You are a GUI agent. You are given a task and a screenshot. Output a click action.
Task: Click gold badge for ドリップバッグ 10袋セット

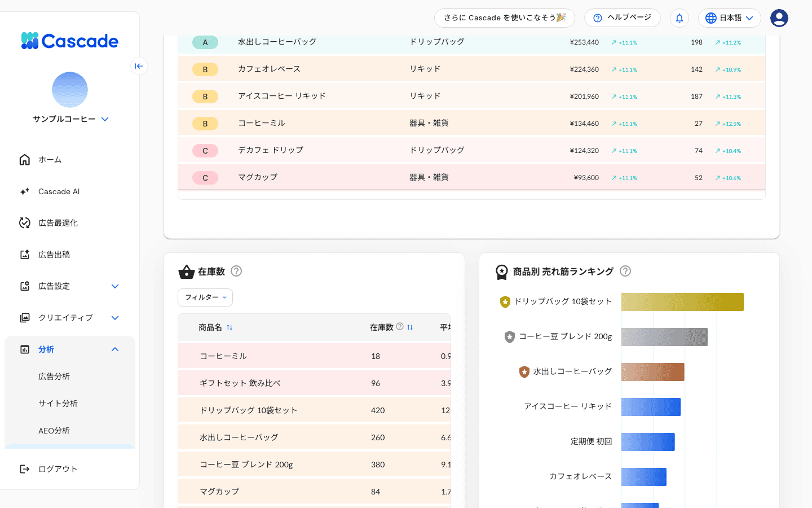pyautogui.click(x=505, y=302)
